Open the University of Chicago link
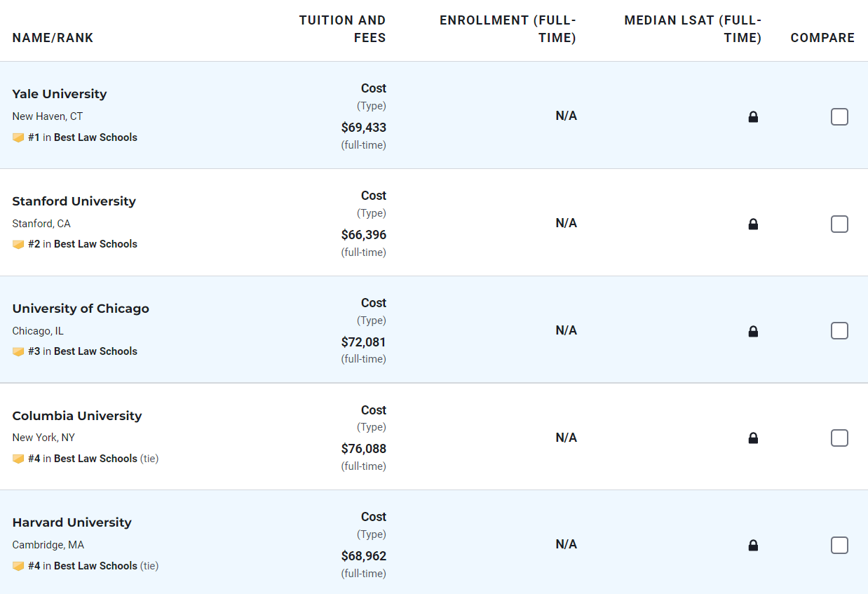Screen dimensions: 868x594 [81, 309]
